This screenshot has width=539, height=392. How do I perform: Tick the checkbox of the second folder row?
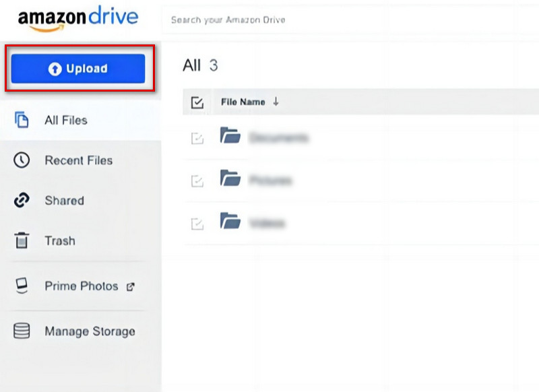[197, 181]
